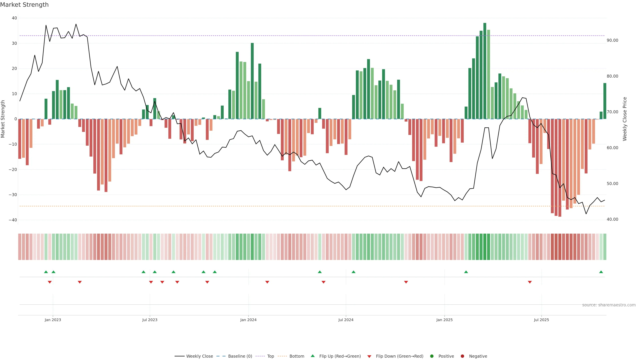
Task: Click the source: sharemaestro.com text
Action: click(x=609, y=305)
